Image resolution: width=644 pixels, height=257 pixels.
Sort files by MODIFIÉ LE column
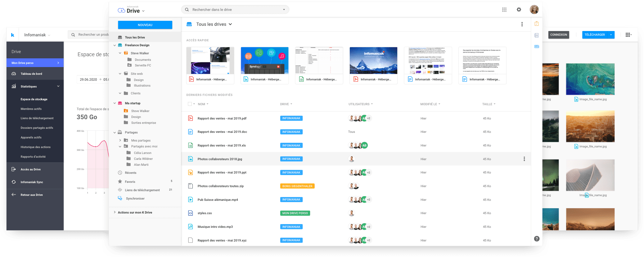coord(430,104)
